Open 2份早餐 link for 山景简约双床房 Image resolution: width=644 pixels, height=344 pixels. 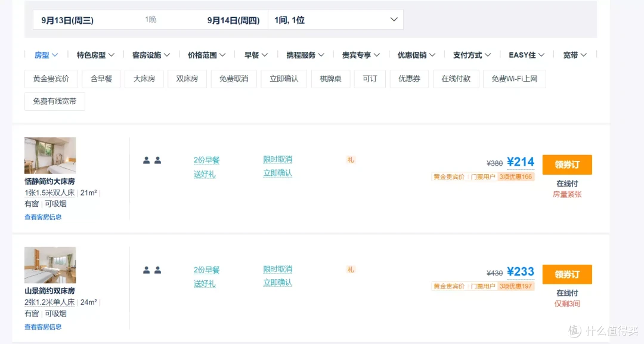point(206,269)
